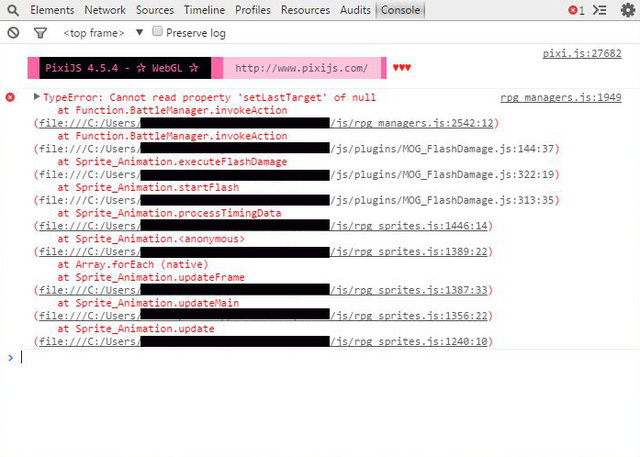Click the 'at Sprite_Animation.update' line
Viewport: 640px width, 457px height.
click(136, 328)
